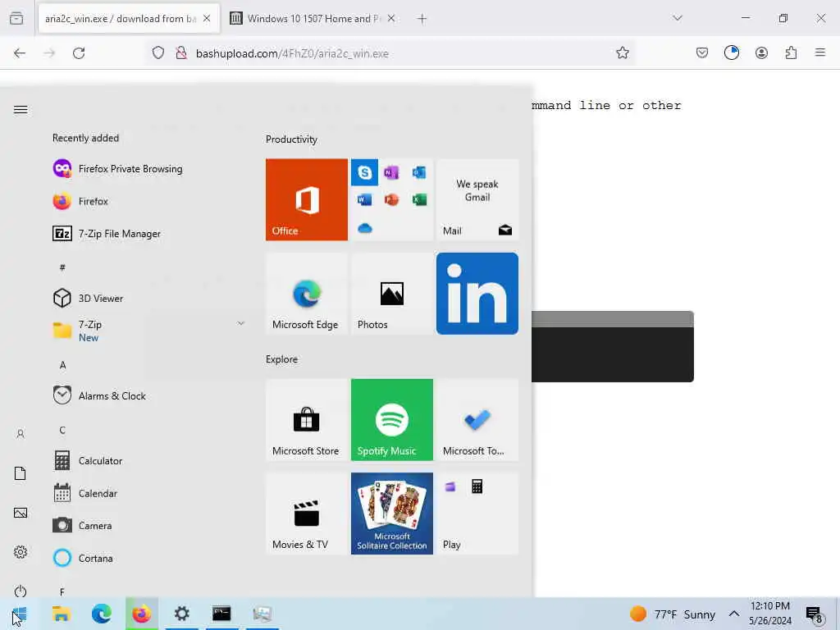
Task: Open the Play tile folder
Action: point(477,514)
